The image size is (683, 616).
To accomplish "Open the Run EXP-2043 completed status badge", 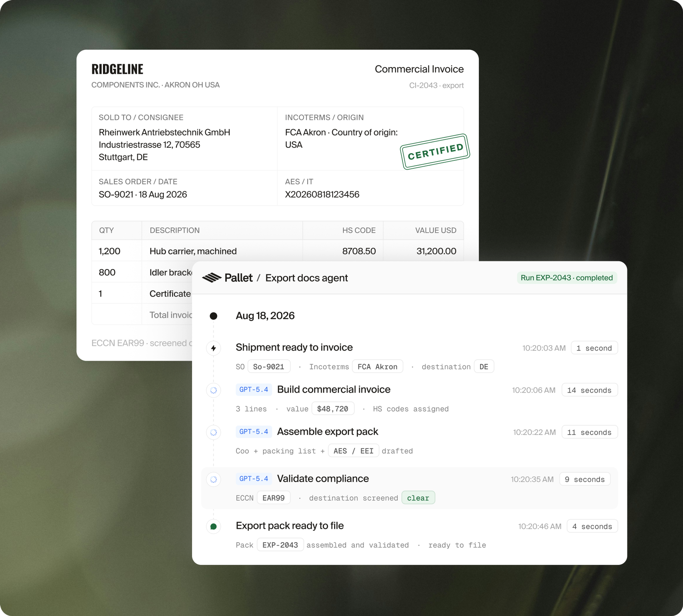I will [567, 278].
